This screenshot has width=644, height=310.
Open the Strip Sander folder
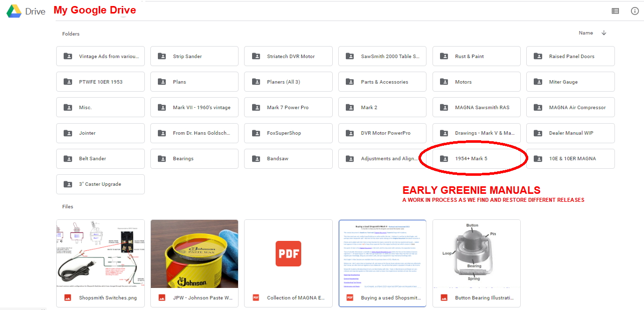(194, 56)
